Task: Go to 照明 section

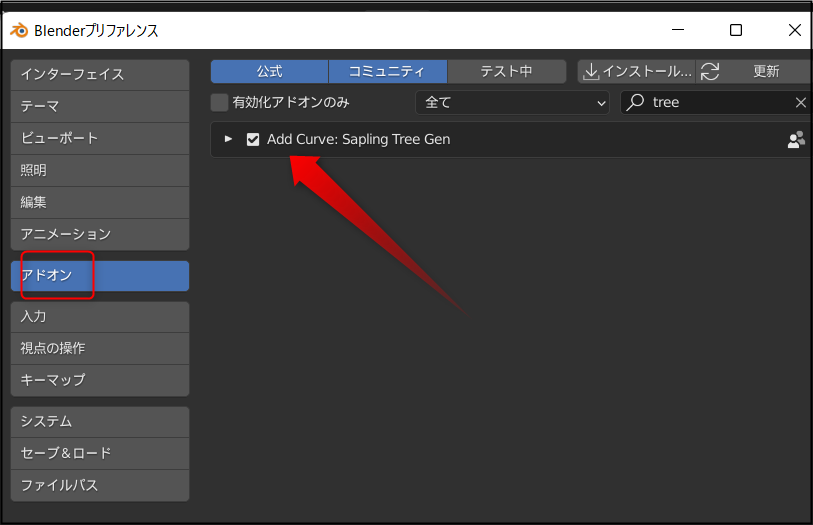Action: click(x=100, y=171)
